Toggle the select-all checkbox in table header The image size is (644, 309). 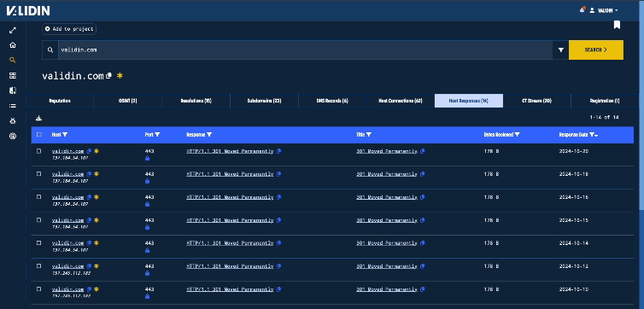[x=39, y=135]
